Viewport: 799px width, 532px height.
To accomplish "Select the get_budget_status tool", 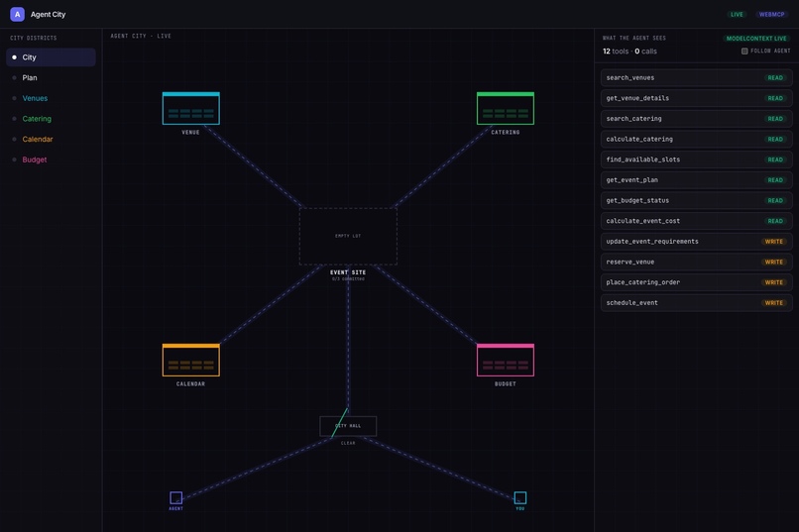I will point(697,200).
